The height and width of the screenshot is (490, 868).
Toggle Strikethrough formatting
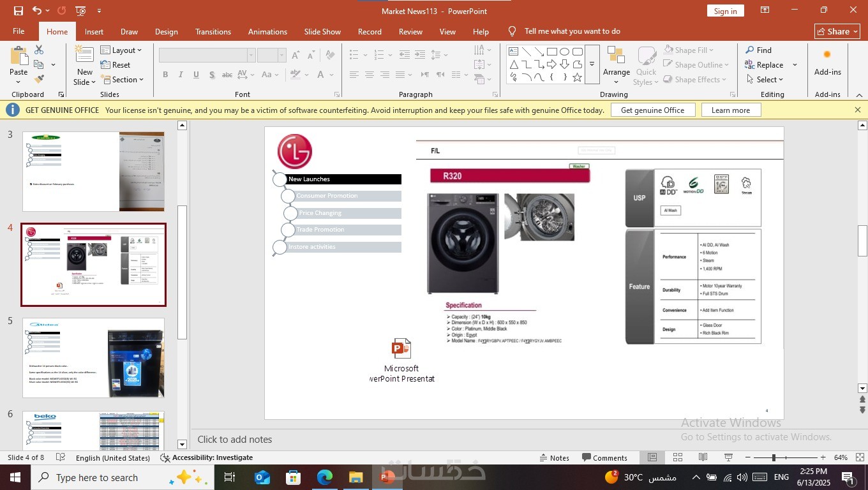click(227, 75)
